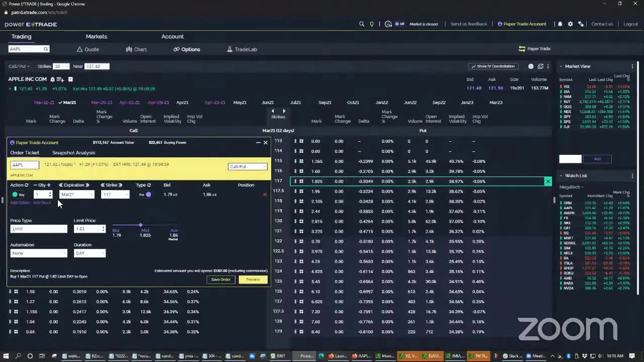Open notifications bell in top bar
This screenshot has width=644, height=362.
tap(560, 24)
